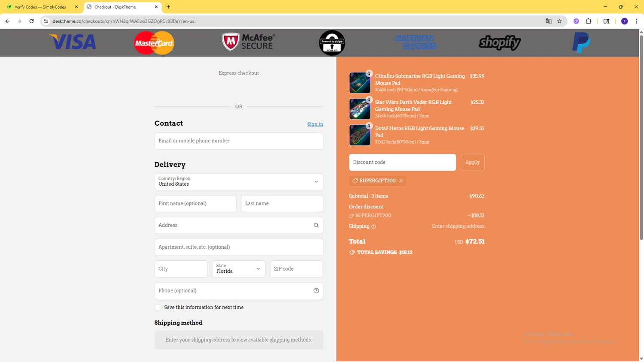The width and height of the screenshot is (644, 362).
Task: Click the Express checkout heading
Action: coord(239,73)
